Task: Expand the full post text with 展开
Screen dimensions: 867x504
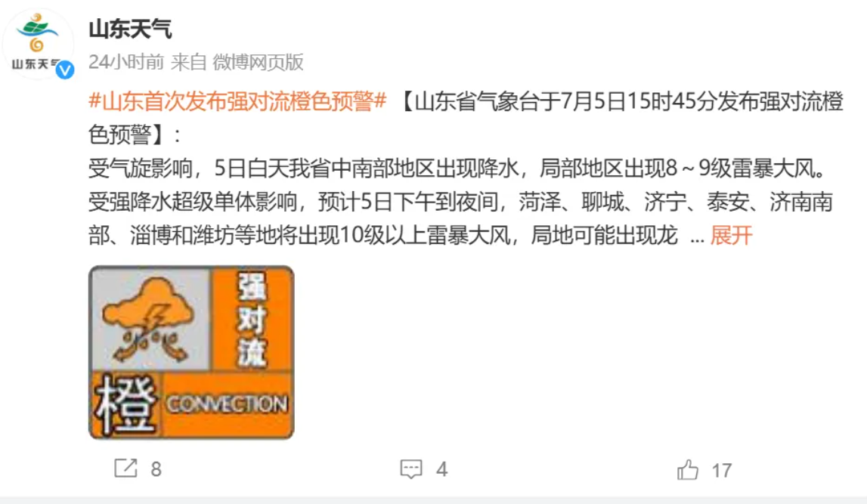Action: (731, 236)
